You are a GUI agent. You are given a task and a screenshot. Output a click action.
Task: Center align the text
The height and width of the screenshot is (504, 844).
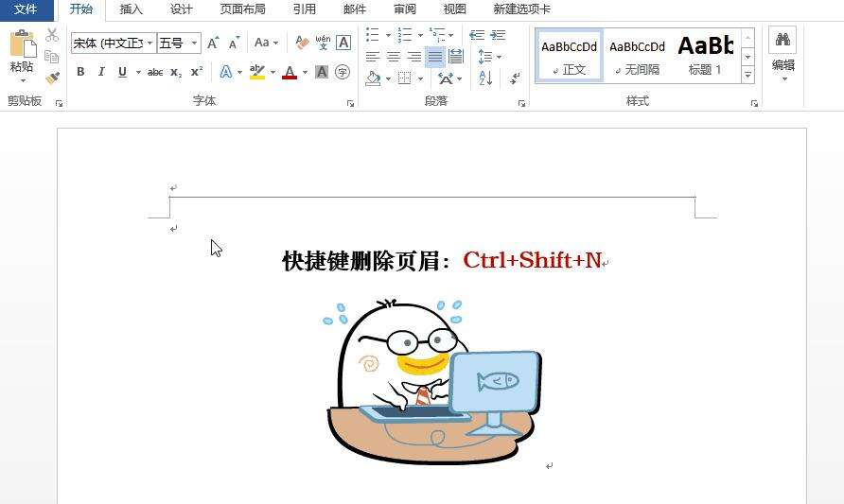[394, 57]
